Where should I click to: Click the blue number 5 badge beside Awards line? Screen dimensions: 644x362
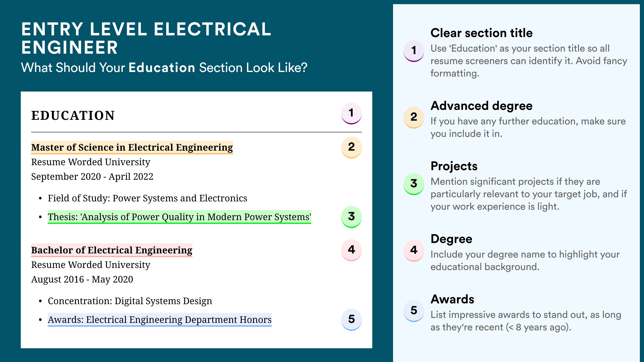(351, 320)
